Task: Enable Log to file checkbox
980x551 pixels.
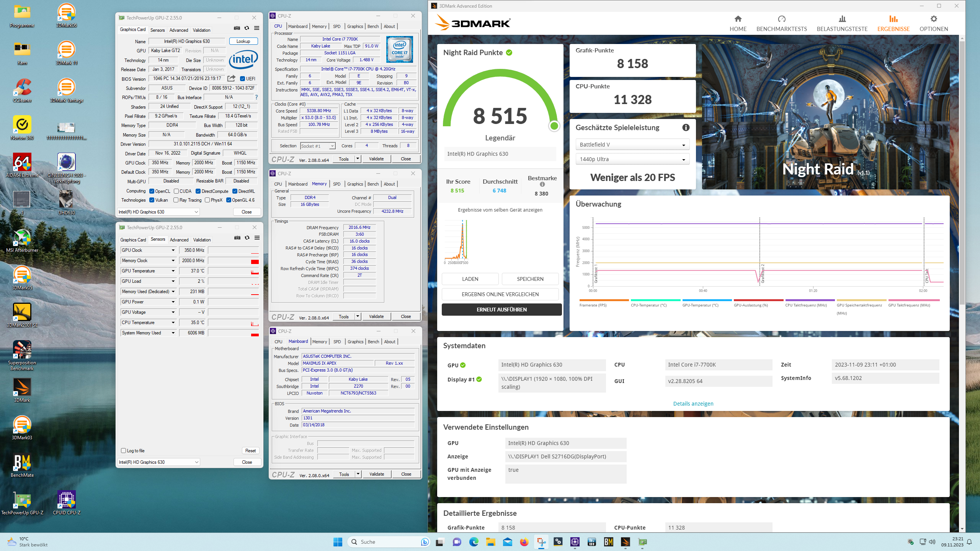Action: pyautogui.click(x=123, y=451)
